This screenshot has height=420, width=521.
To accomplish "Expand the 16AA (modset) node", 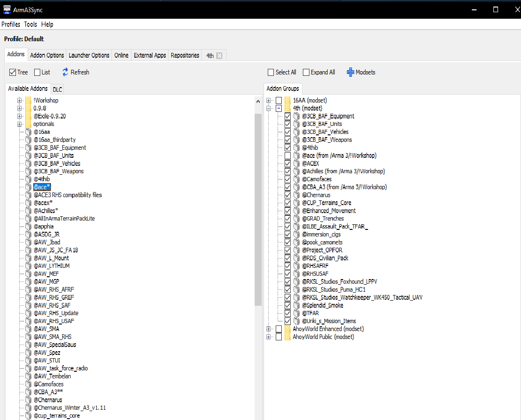I will 269,100.
